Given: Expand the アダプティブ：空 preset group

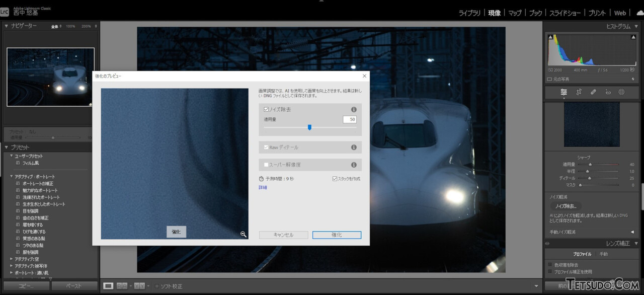Looking at the screenshot, I should coord(12,259).
